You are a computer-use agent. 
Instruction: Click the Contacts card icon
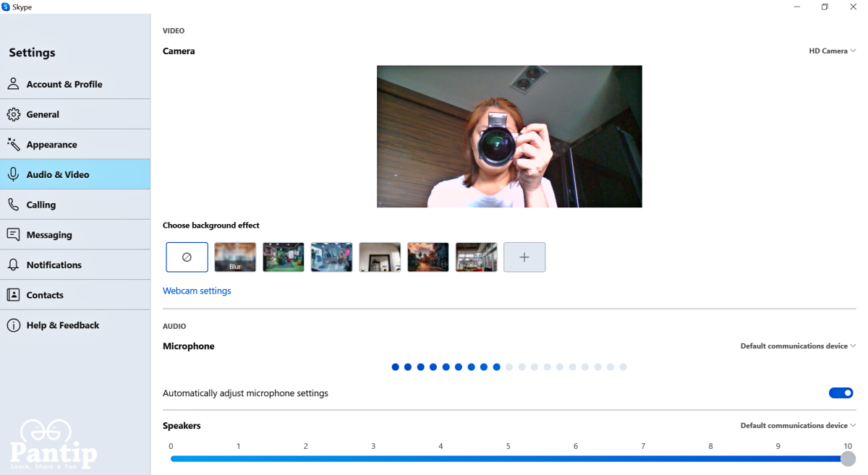(13, 295)
